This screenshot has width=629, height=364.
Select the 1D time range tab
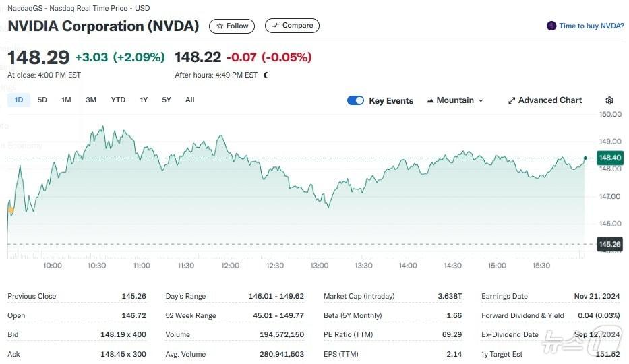(x=19, y=100)
